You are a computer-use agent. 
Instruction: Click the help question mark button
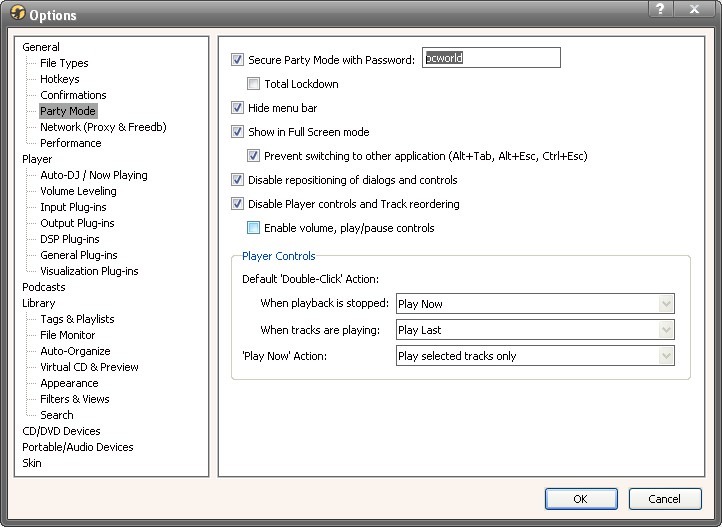661,10
